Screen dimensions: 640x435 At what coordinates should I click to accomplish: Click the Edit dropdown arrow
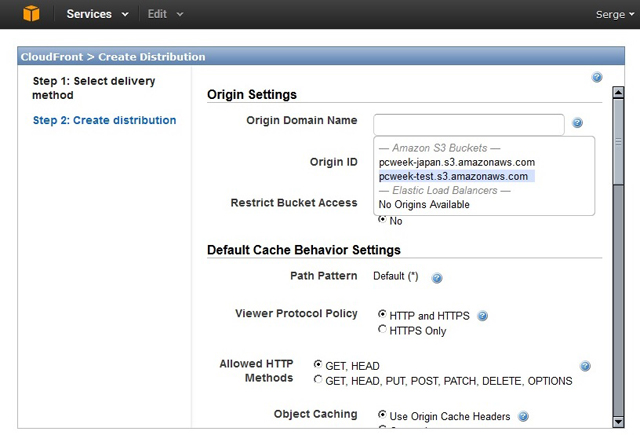180,14
